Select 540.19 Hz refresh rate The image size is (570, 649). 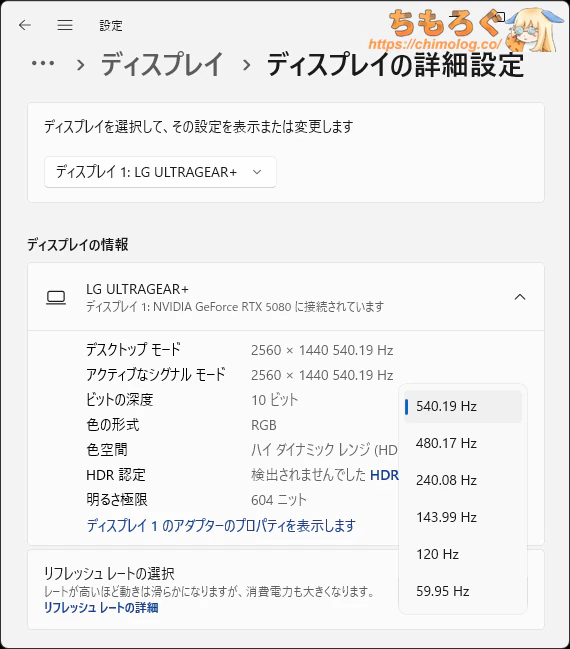pyautogui.click(x=463, y=406)
